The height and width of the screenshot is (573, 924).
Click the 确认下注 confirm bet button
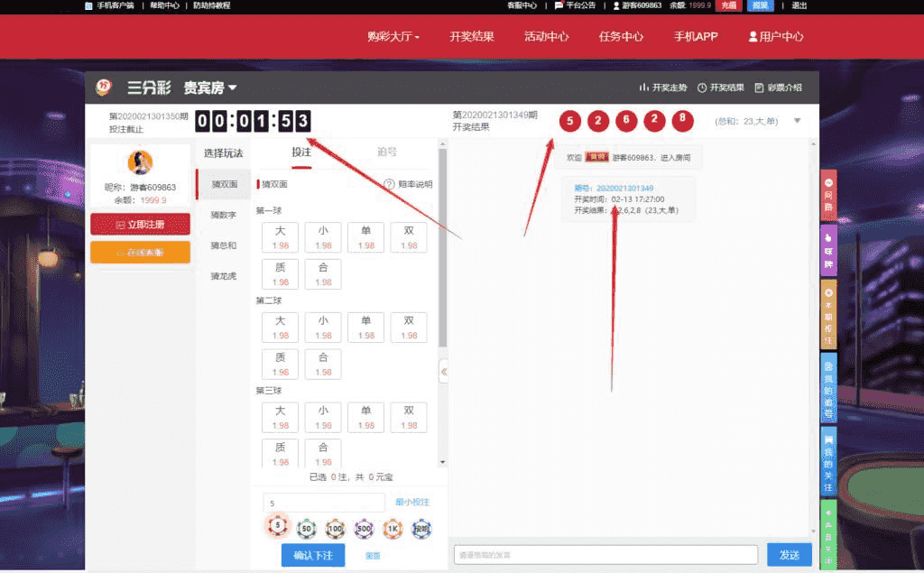coord(312,555)
